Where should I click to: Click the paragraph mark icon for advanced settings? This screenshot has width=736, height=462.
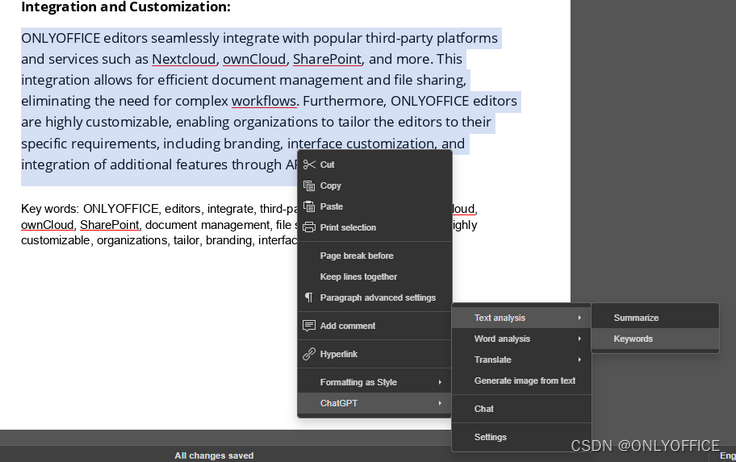[x=308, y=297]
